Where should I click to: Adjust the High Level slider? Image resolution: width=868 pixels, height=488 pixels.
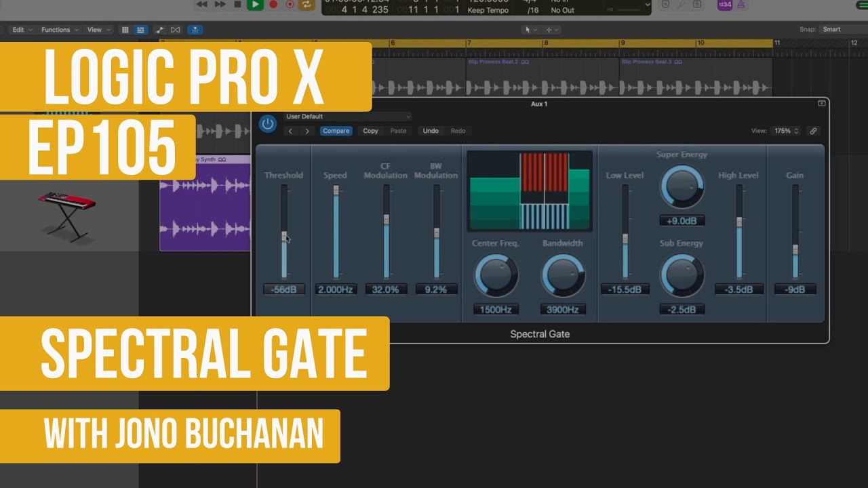pyautogui.click(x=739, y=221)
